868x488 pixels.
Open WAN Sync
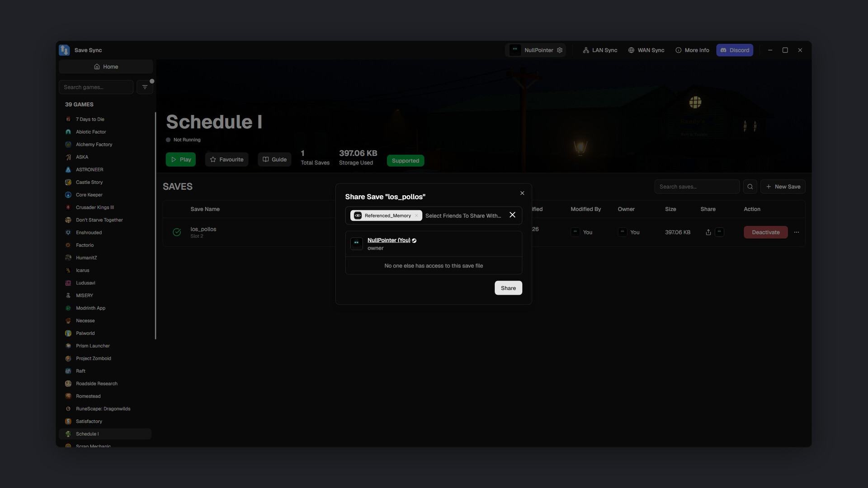pos(646,50)
